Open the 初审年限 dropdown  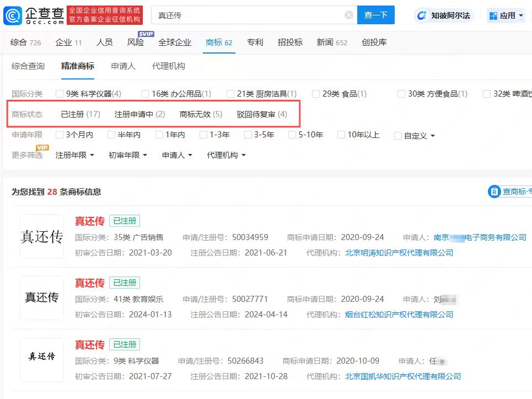click(x=127, y=155)
